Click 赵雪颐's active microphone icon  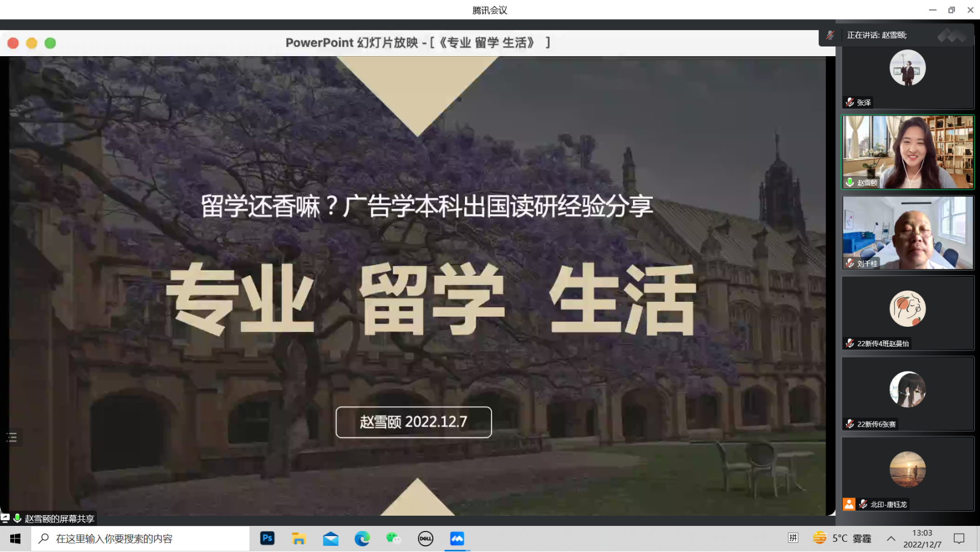point(850,183)
